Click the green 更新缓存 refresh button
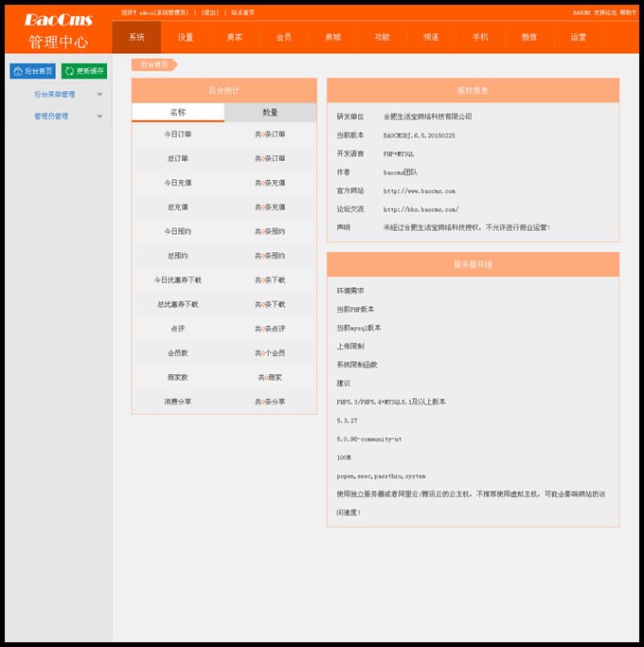Image resolution: width=644 pixels, height=647 pixels. [84, 71]
